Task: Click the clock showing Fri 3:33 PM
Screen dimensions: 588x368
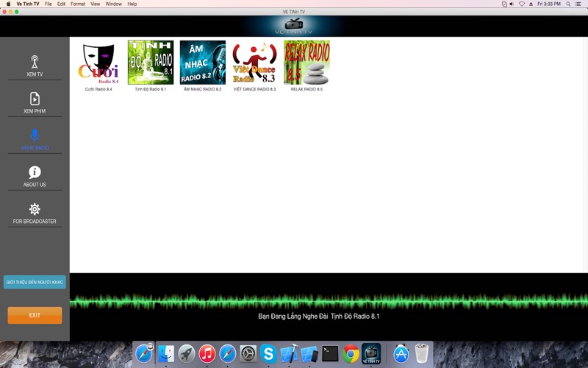Action: [549, 4]
